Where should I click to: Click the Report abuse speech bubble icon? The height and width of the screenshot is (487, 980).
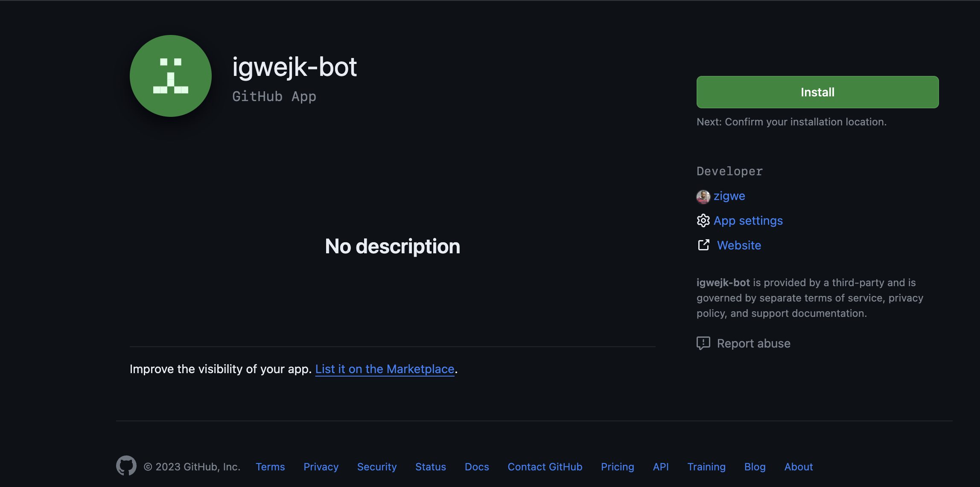[x=703, y=343]
